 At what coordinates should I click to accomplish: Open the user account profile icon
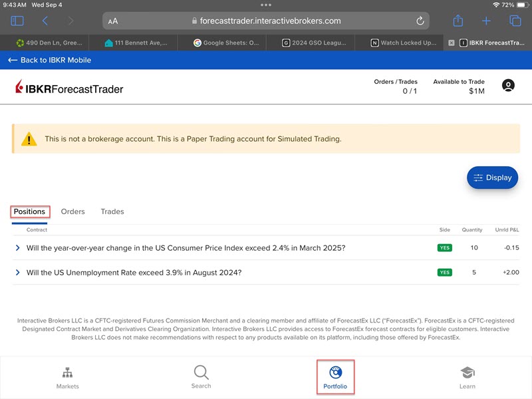tap(508, 85)
